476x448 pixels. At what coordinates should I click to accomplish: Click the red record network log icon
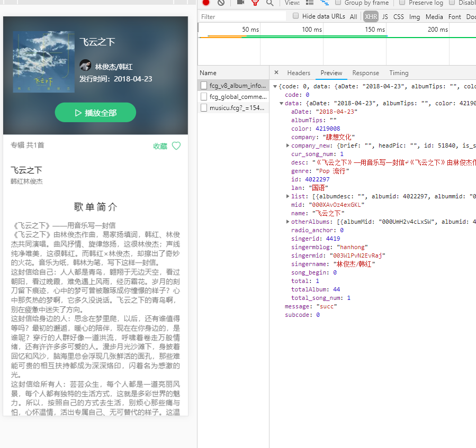[x=206, y=3]
